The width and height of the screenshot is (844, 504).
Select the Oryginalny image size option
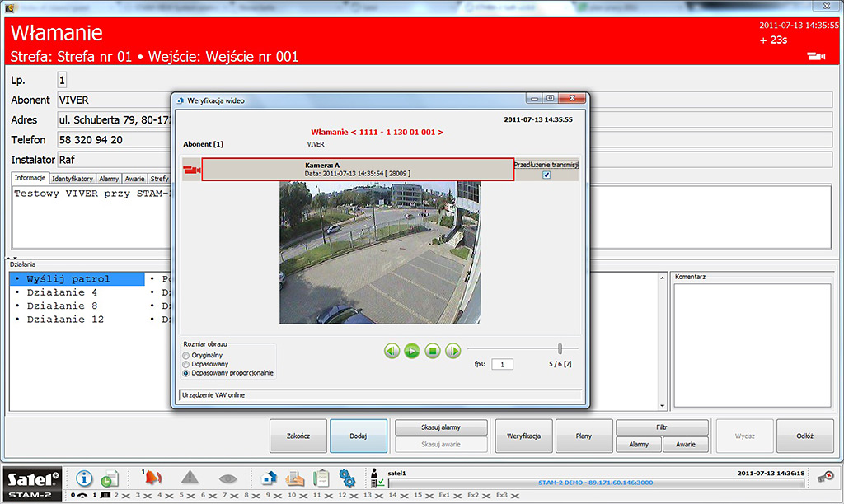click(186, 355)
